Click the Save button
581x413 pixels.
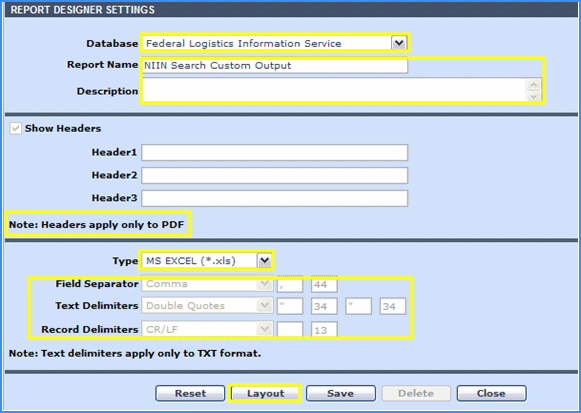coord(341,393)
